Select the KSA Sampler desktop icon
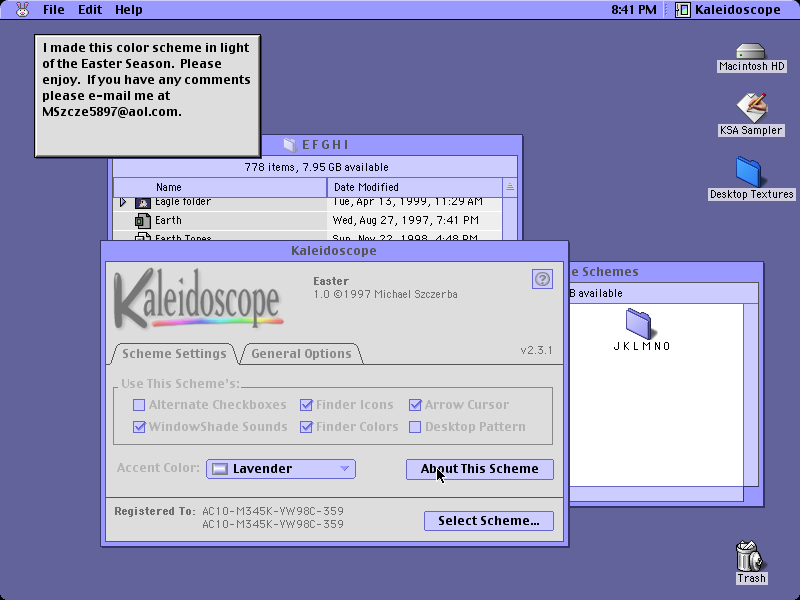This screenshot has height=600, width=800. click(751, 114)
